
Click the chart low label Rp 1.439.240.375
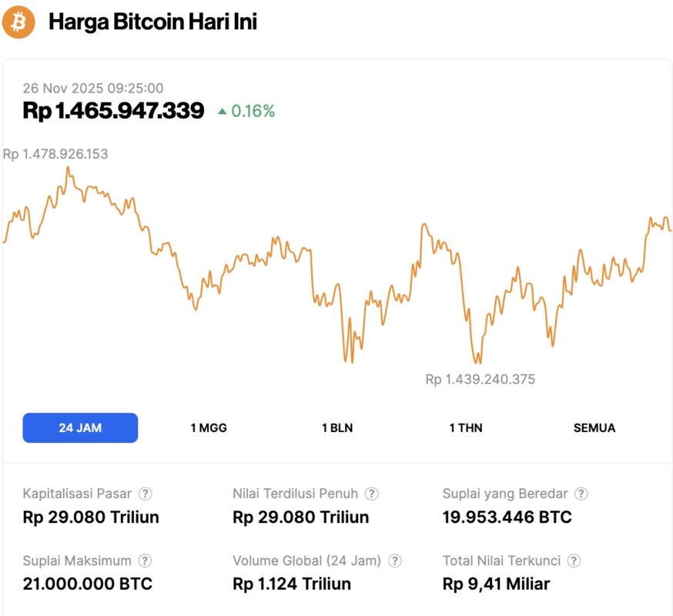(480, 379)
